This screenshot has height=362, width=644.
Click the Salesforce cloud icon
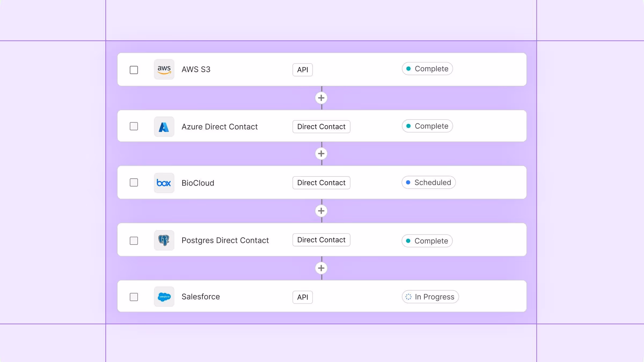click(164, 297)
